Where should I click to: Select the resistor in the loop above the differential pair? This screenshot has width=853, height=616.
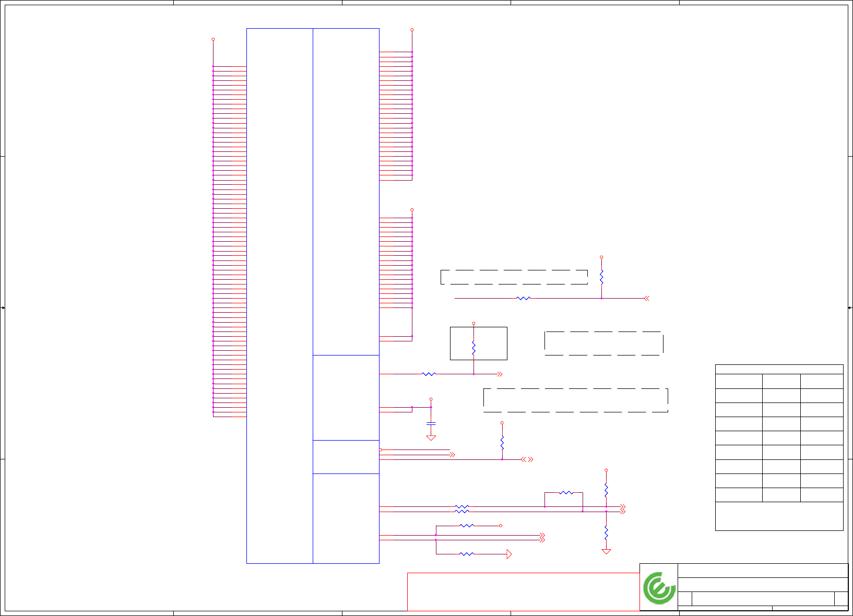point(566,492)
